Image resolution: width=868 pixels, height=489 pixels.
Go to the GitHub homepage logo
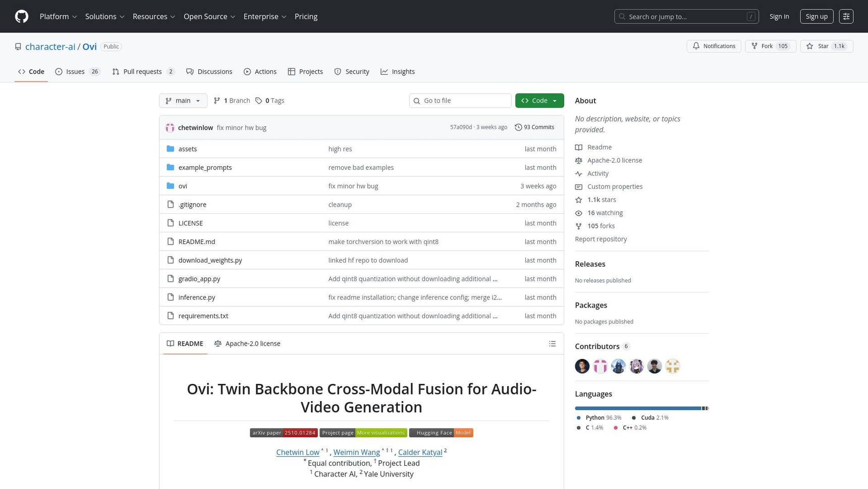tap(22, 17)
